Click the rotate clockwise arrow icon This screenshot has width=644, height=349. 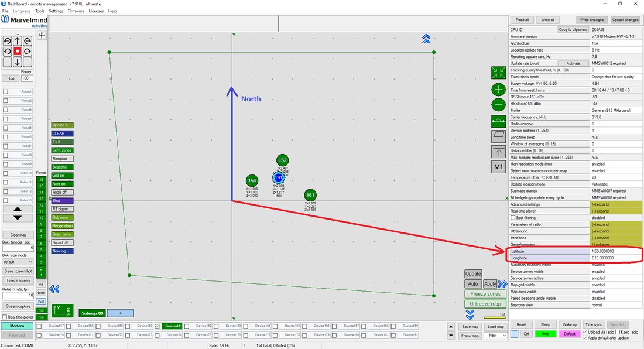coord(28,52)
